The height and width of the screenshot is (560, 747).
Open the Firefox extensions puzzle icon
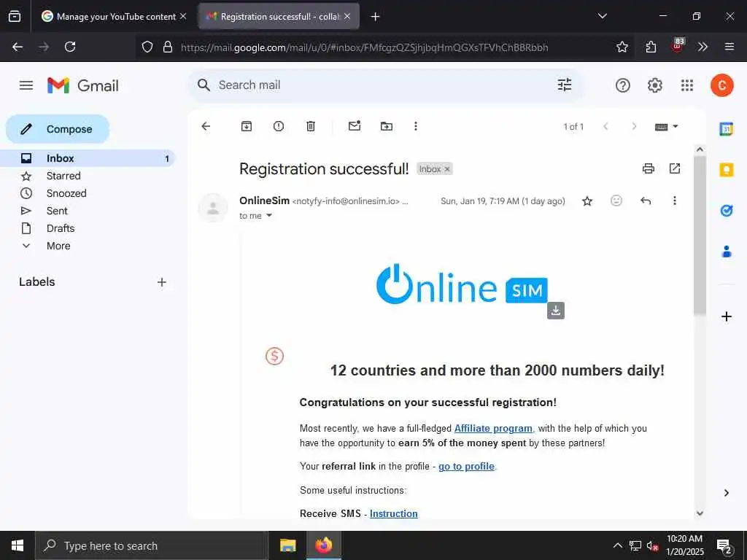pos(651,47)
